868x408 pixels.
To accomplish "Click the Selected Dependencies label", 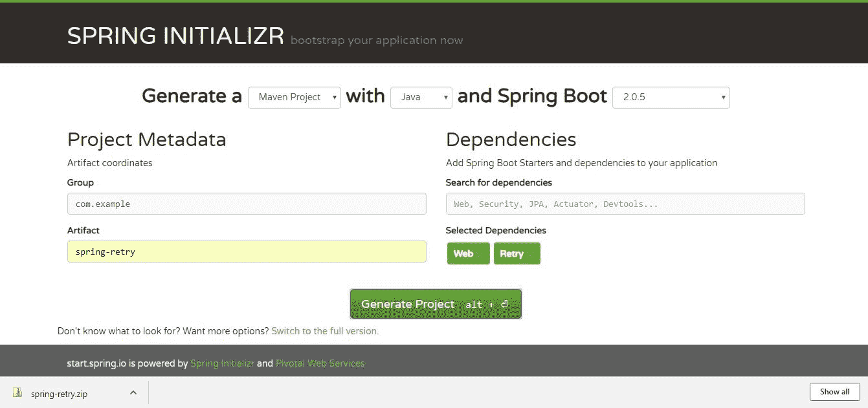I will (x=496, y=230).
